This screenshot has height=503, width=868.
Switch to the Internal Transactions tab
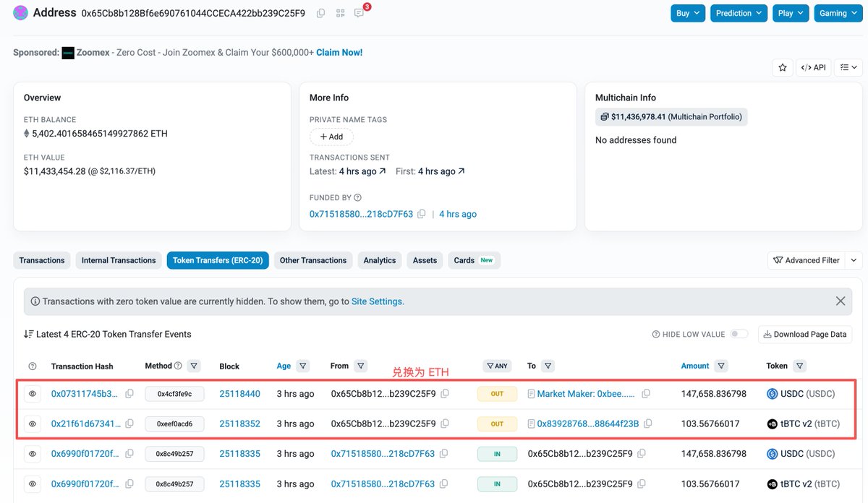click(x=119, y=260)
